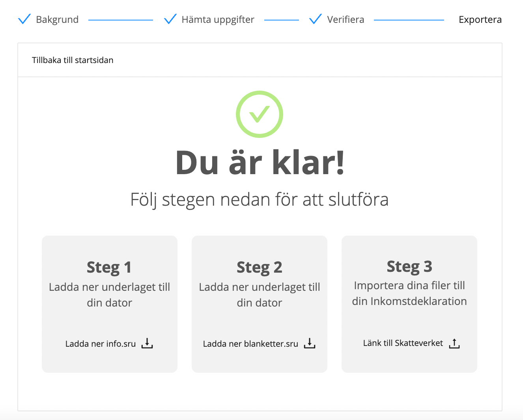This screenshot has height=420, width=523.
Task: Go to the Bakgrund step
Action: 57,20
